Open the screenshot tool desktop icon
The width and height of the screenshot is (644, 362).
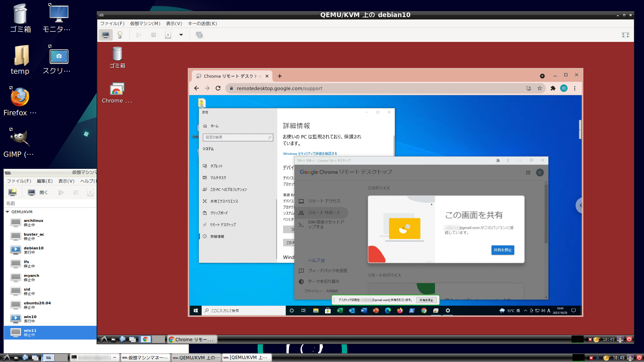pyautogui.click(x=57, y=60)
